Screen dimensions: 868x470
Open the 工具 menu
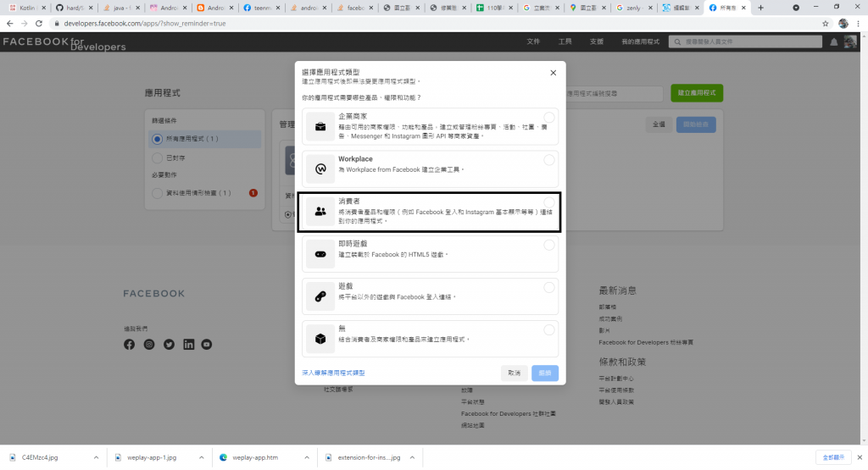coord(565,41)
